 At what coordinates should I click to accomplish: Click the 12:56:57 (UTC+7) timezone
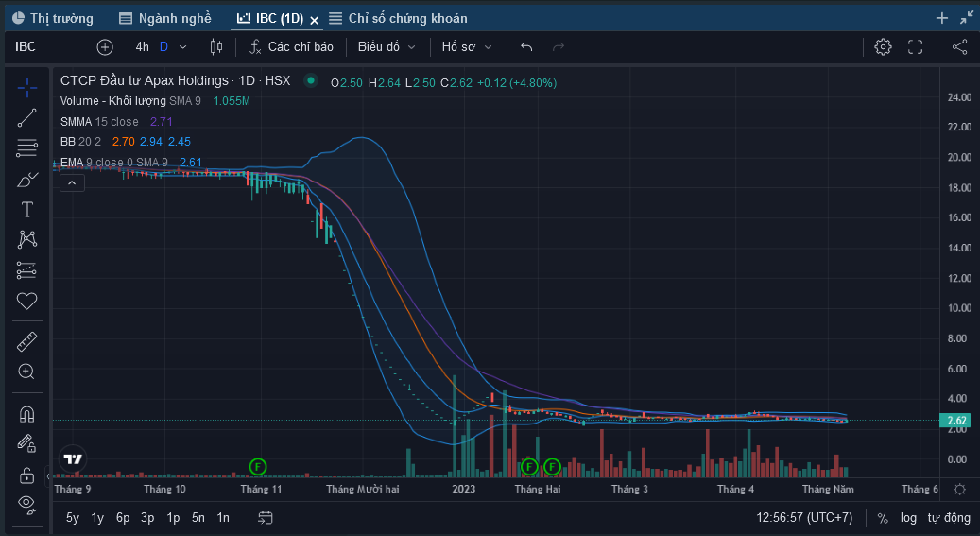804,518
